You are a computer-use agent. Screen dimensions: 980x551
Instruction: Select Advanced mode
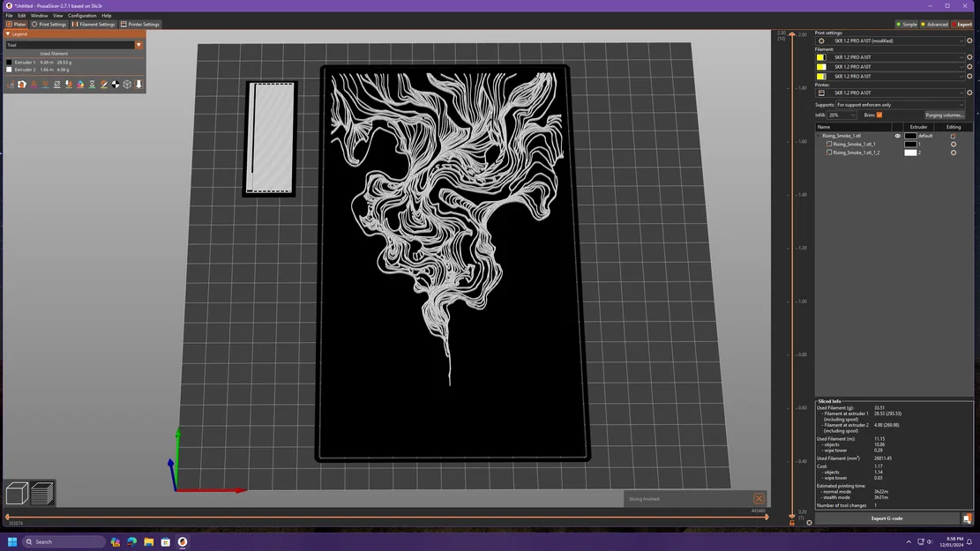934,25
